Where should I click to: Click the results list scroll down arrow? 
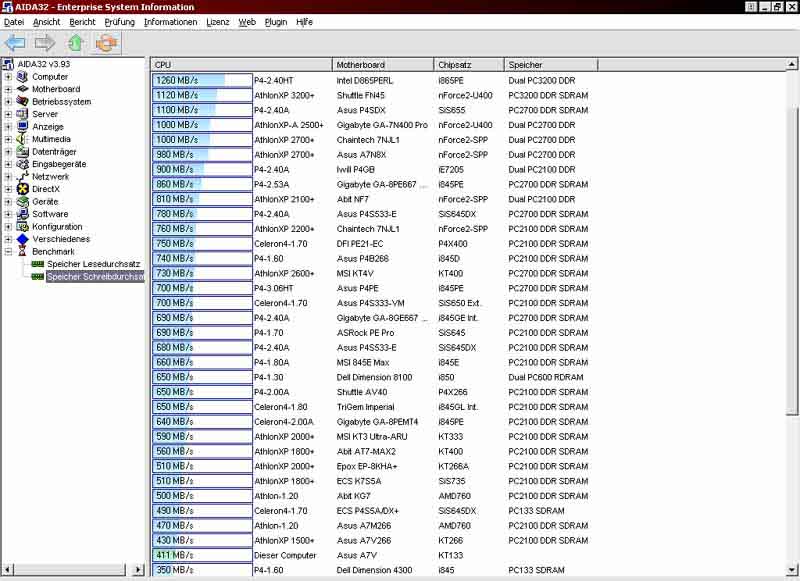click(x=791, y=570)
